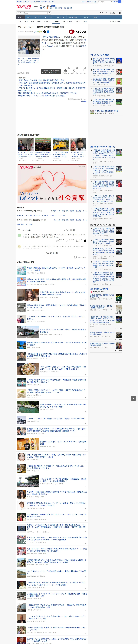
Task: Open 購入履歴
Action: click(x=112, y=13)
